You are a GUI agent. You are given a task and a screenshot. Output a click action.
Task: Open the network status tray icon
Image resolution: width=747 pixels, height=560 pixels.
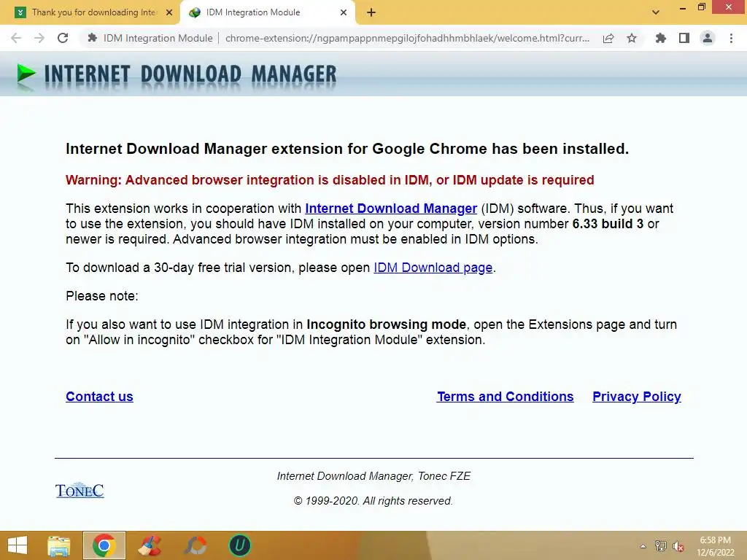coord(661,546)
